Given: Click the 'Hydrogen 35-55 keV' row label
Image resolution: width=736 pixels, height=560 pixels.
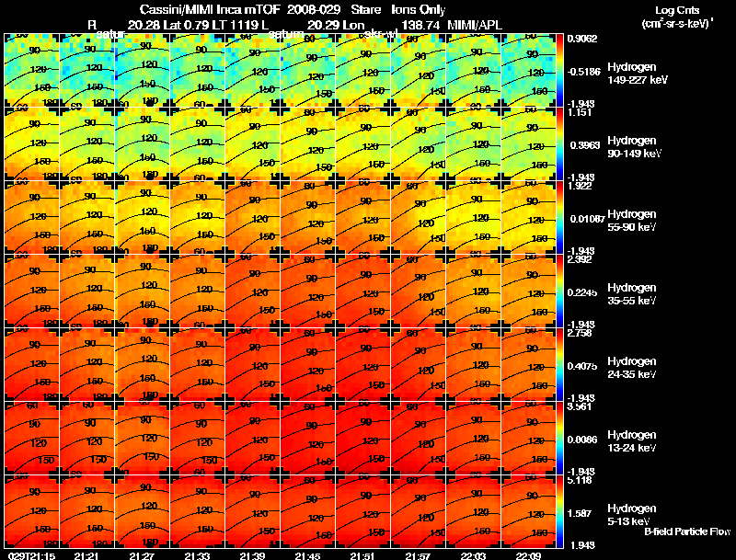Looking at the screenshot, I should click(632, 294).
